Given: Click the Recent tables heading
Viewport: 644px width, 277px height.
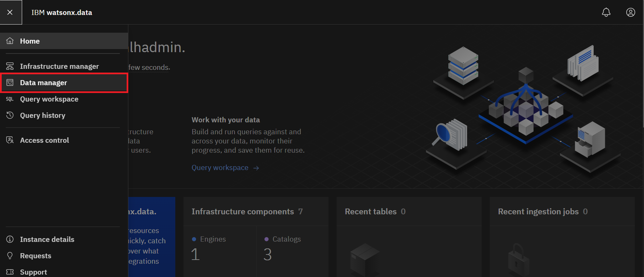Looking at the screenshot, I should [371, 212].
